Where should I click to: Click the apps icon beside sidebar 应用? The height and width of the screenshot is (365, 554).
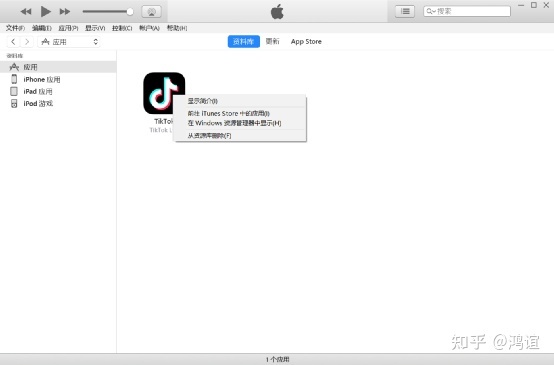(14, 67)
